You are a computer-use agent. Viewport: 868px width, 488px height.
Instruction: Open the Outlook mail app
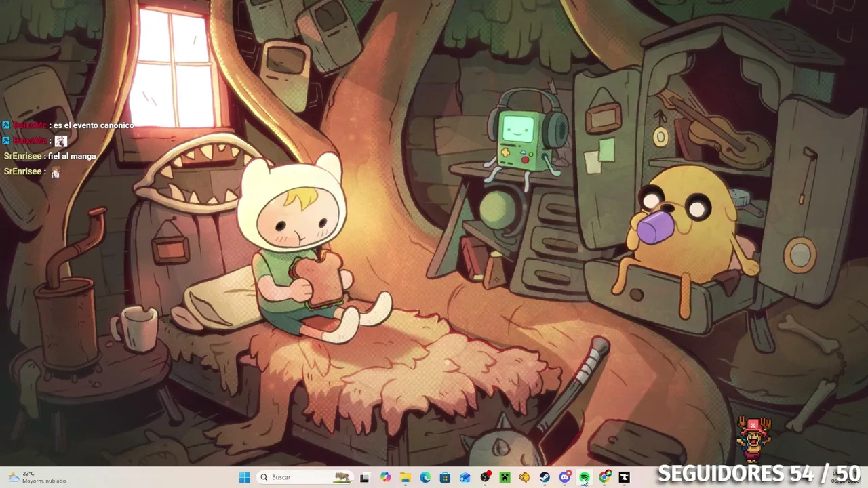tap(465, 477)
